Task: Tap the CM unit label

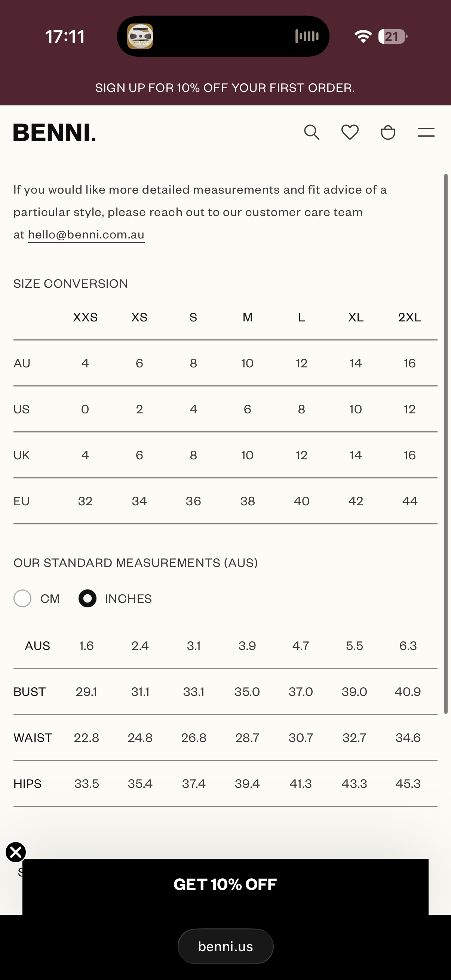Action: pyautogui.click(x=50, y=599)
